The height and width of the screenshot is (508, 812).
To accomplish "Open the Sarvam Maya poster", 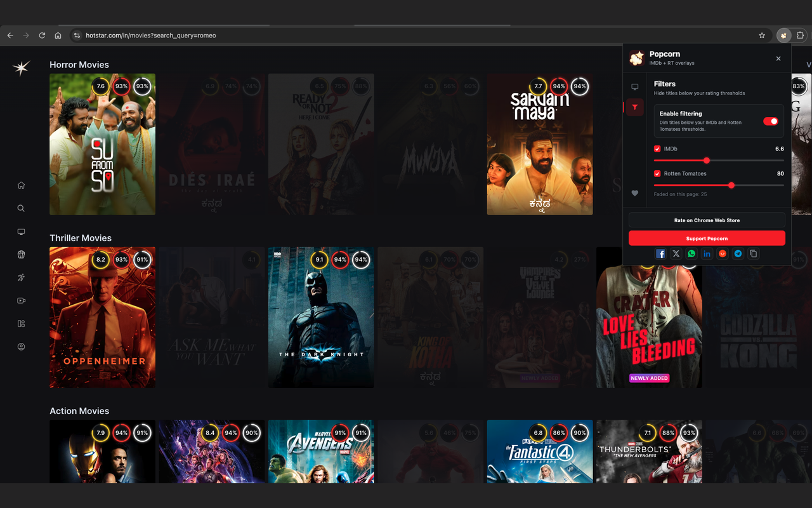I will click(x=540, y=144).
